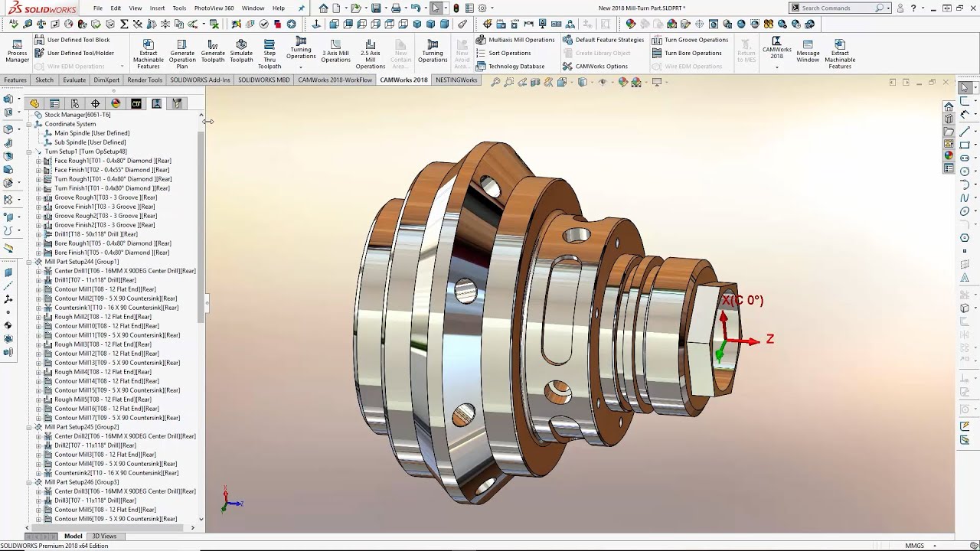This screenshot has height=551, width=980.
Task: Start Simulate Toolpath
Action: [241, 51]
